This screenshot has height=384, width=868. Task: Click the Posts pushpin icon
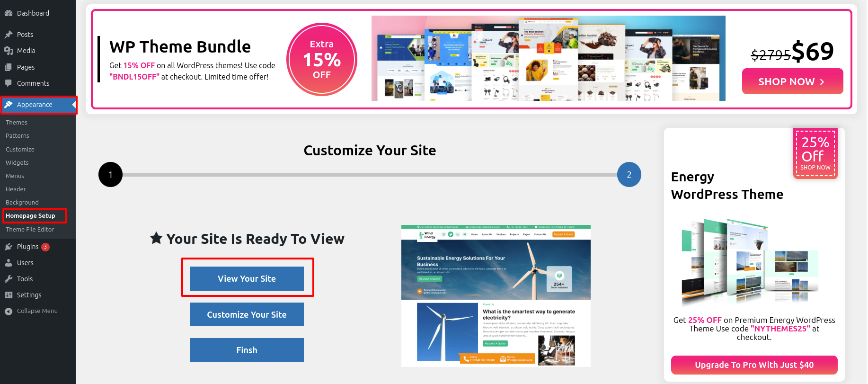[9, 35]
